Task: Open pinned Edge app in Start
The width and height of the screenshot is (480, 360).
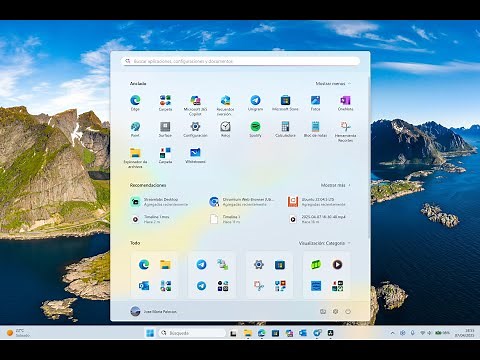Action: (135, 103)
